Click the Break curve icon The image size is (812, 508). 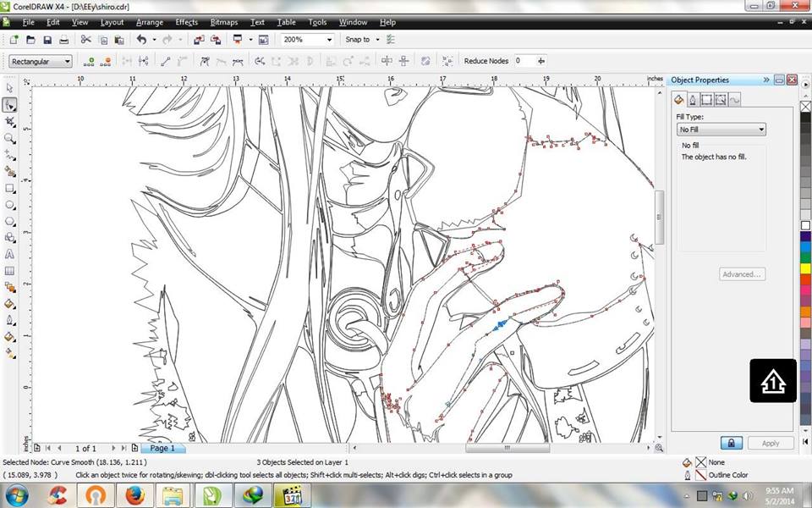144,61
